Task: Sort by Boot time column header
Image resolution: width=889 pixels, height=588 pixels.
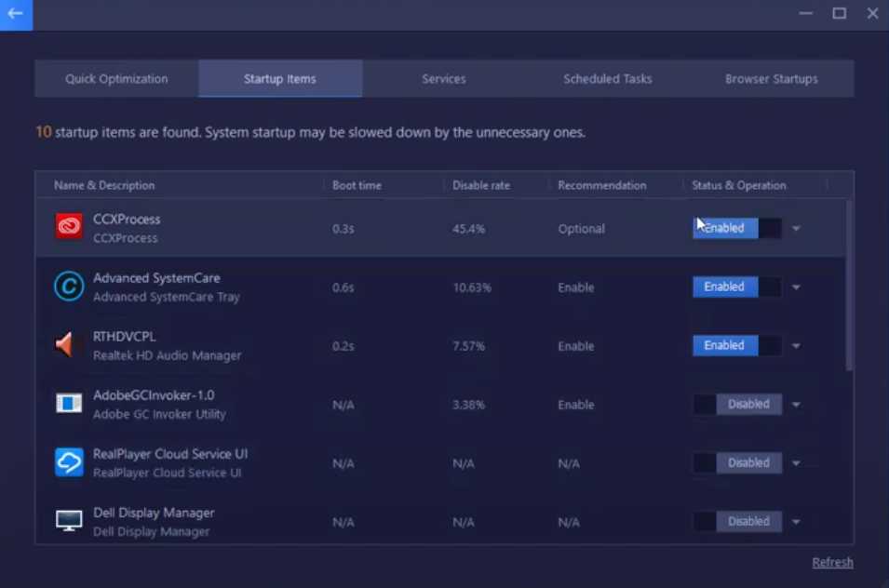Action: [357, 185]
